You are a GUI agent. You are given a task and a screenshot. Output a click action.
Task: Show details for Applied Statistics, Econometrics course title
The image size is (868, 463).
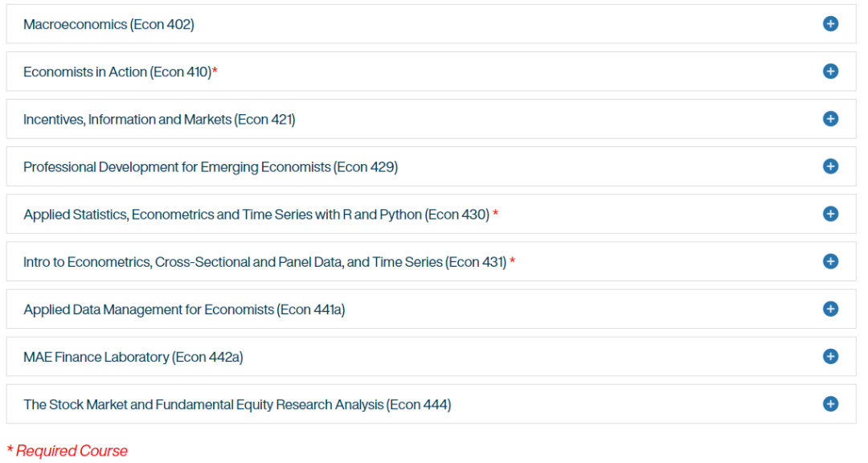(x=256, y=215)
